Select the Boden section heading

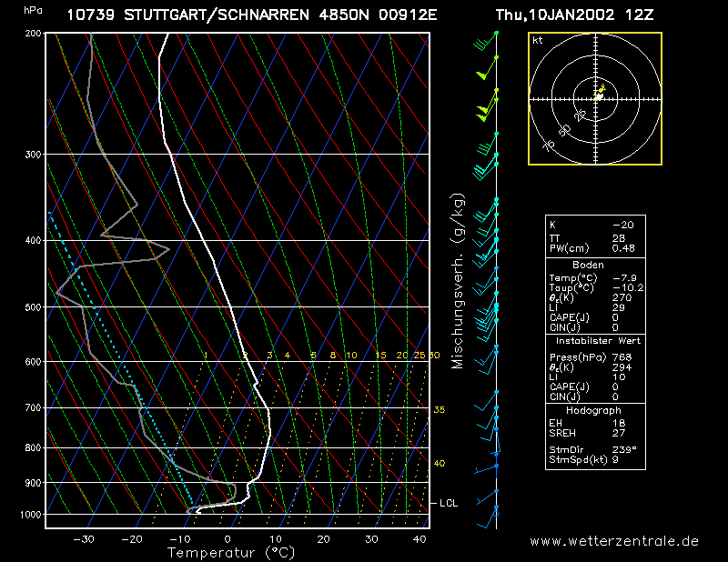tap(588, 265)
